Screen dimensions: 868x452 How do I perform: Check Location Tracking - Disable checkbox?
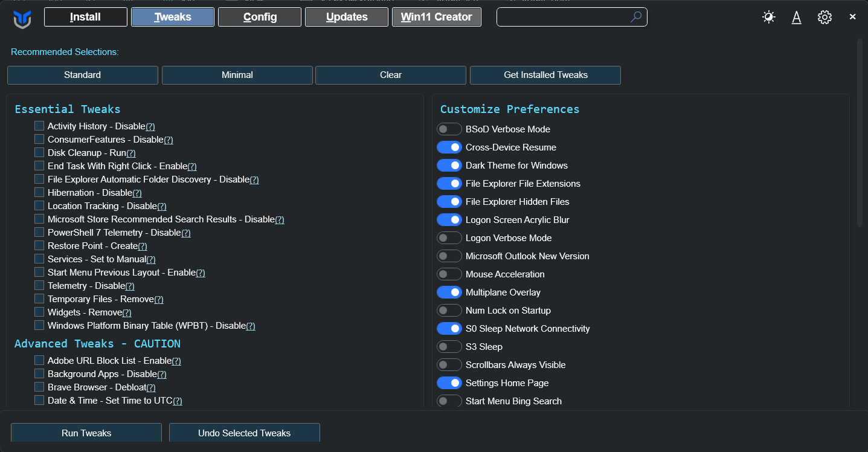point(39,205)
